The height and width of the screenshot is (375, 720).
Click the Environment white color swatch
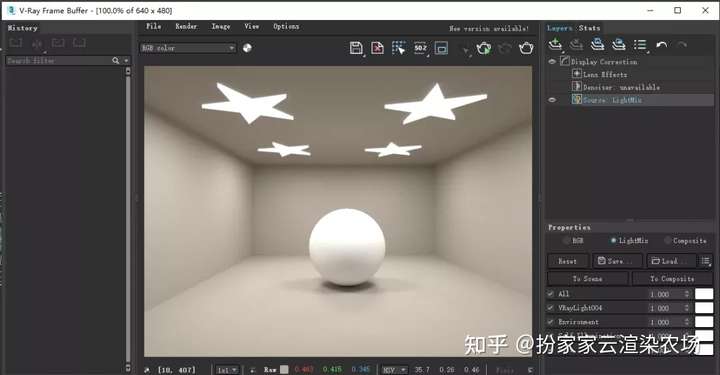[704, 322]
